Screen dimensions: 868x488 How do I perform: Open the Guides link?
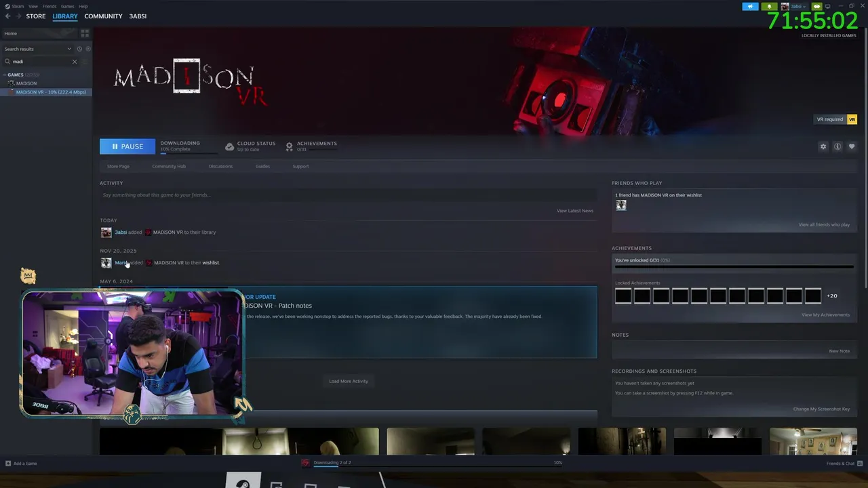(262, 166)
